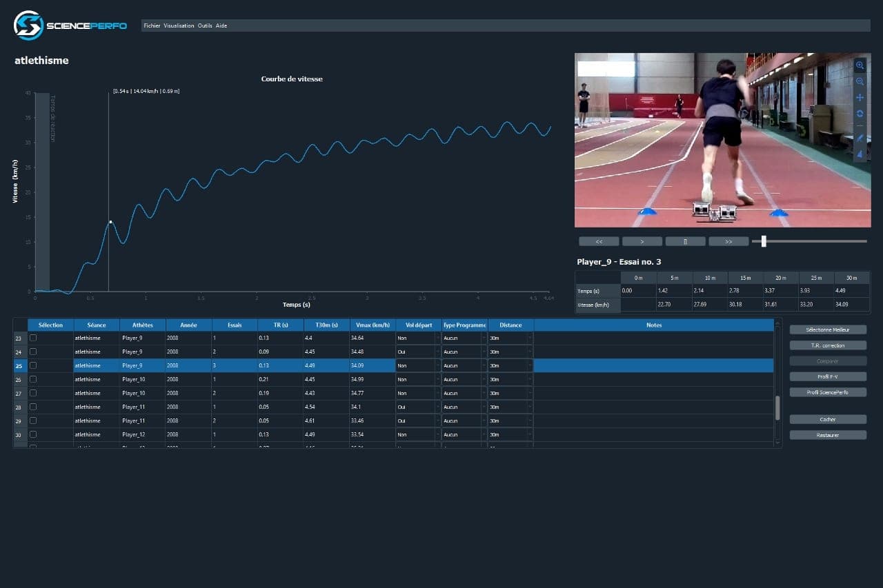The height and width of the screenshot is (588, 883).
Task: Click the zoom out icon on video
Action: 860,81
